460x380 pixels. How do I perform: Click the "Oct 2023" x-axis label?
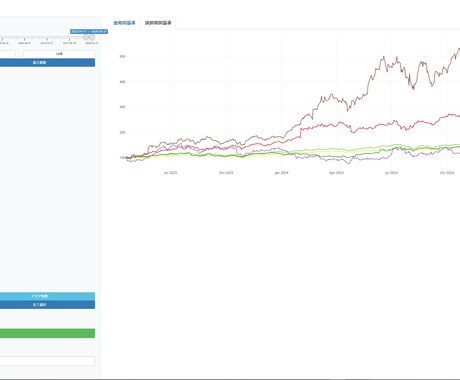(226, 173)
